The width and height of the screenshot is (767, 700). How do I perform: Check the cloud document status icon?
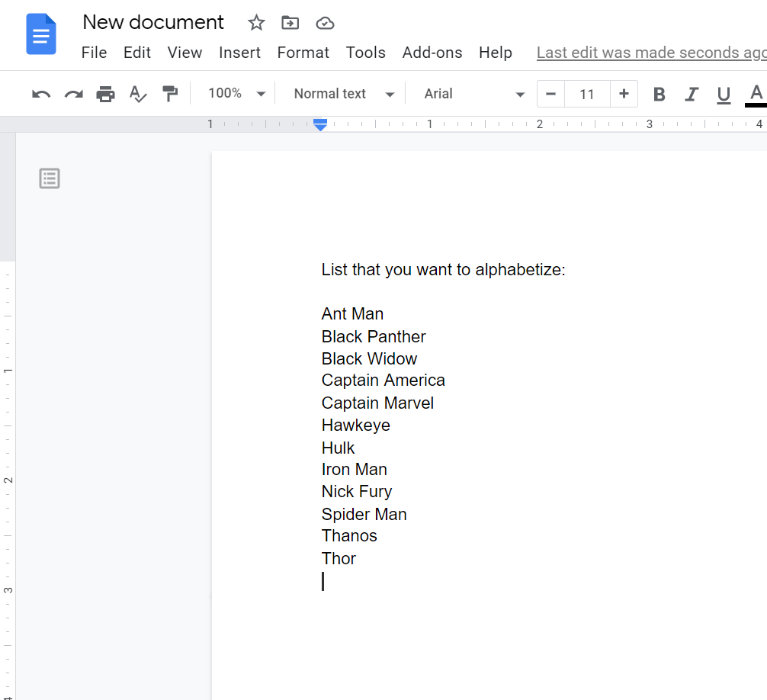[325, 23]
